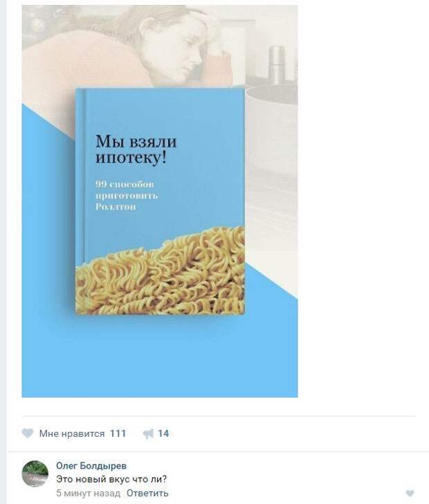Click the comment text "Это новый вкус что ли?"

coord(111,479)
